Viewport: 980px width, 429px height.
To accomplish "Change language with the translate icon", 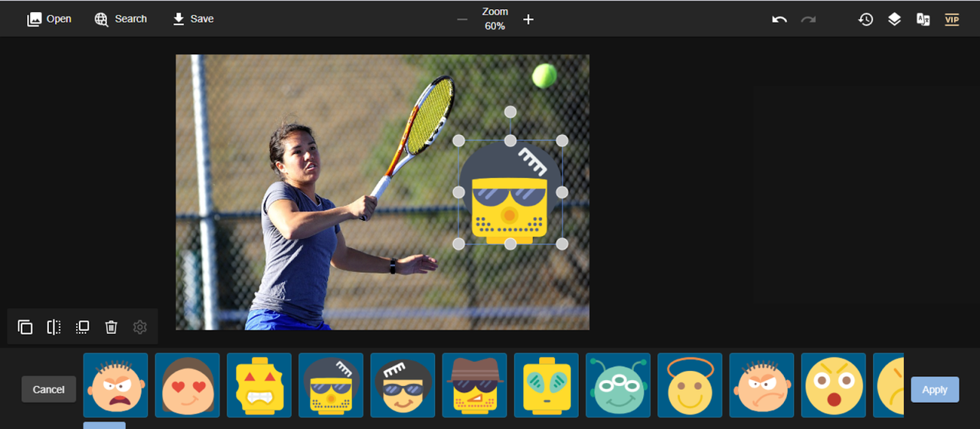I will 923,19.
